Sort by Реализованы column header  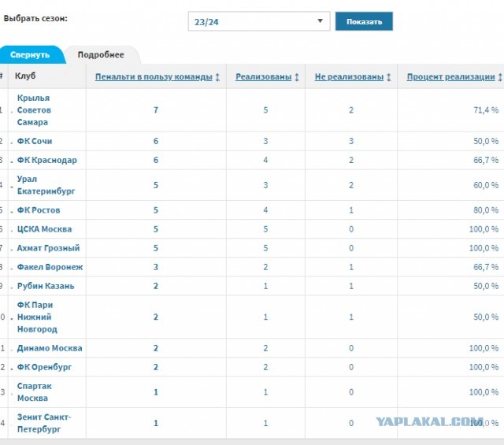tap(264, 77)
